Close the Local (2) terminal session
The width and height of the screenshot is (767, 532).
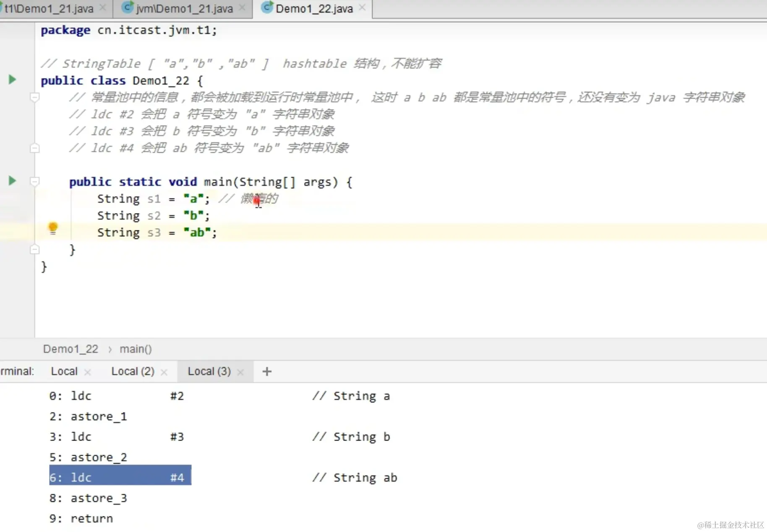click(x=164, y=372)
